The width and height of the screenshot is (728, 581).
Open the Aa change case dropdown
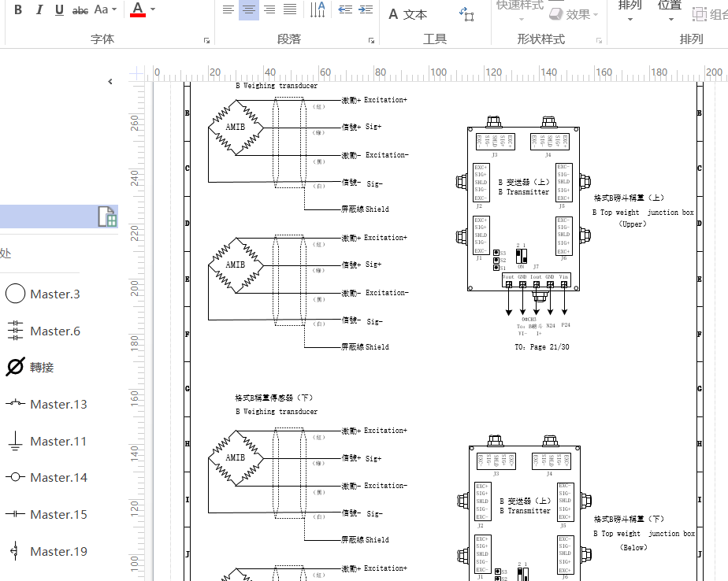tap(105, 10)
